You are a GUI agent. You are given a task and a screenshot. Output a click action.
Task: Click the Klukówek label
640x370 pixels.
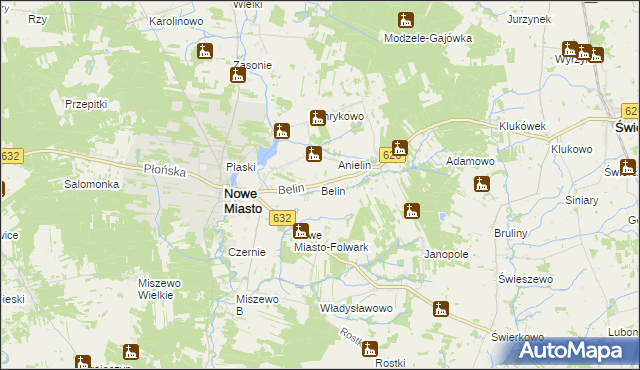click(x=522, y=126)
